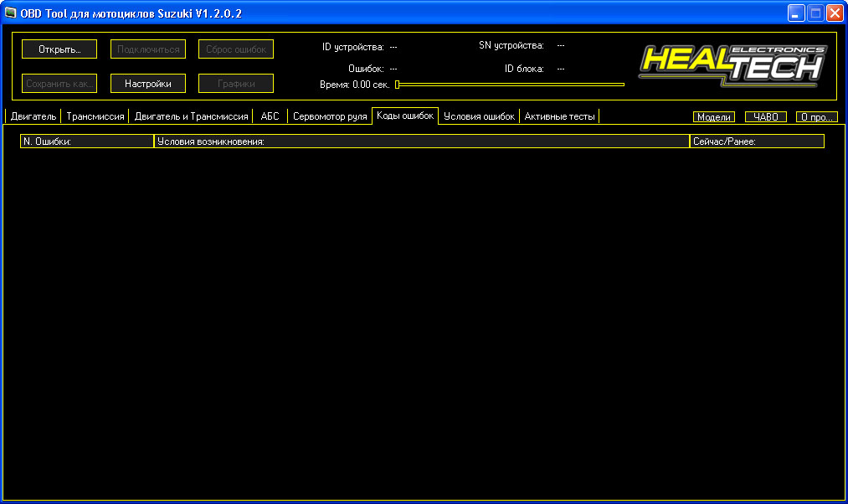This screenshot has width=848, height=504.
Task: Click the Модели button
Action: [x=714, y=117]
